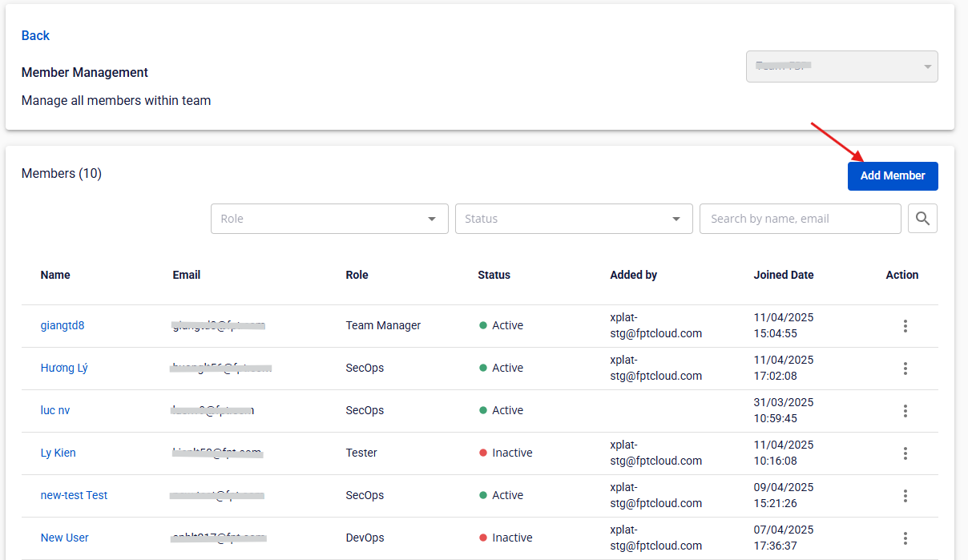Open action menu for new-test Test row

[x=905, y=496]
